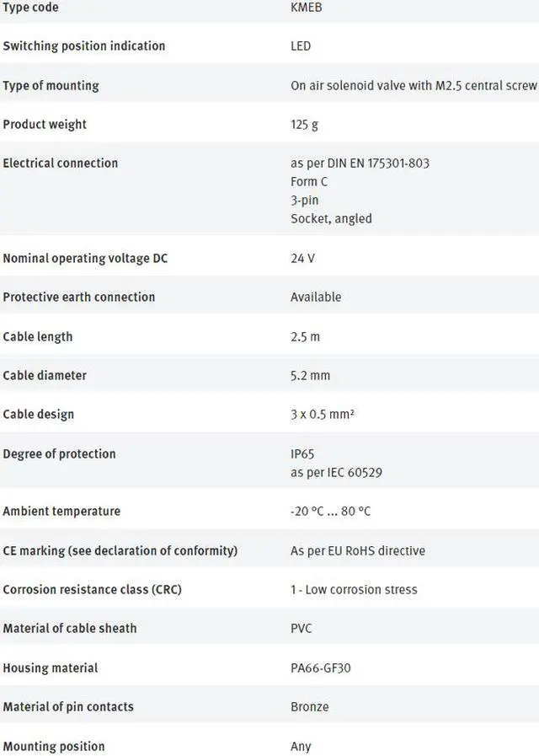Click the "Protective earth connection" label

coord(78,298)
